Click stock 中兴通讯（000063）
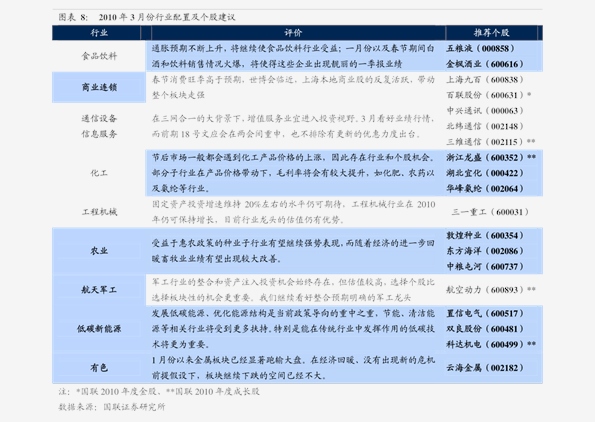The width and height of the screenshot is (595, 422). click(485, 111)
